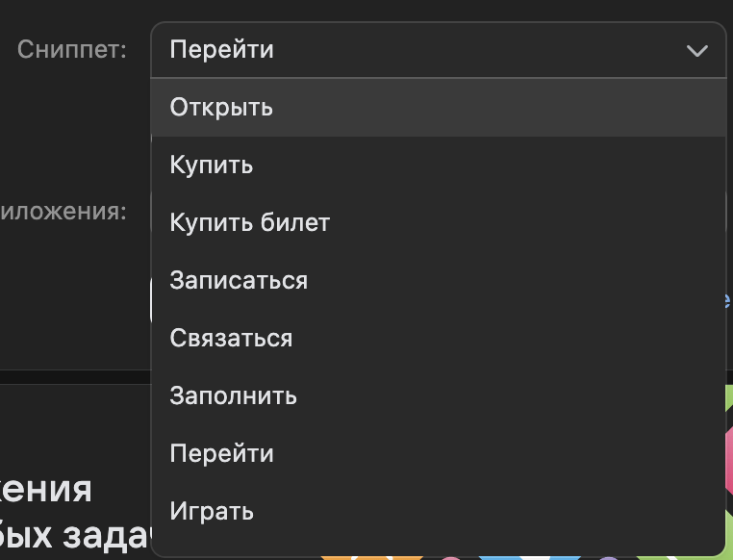Select Записаться in the dropdown list

click(x=239, y=280)
